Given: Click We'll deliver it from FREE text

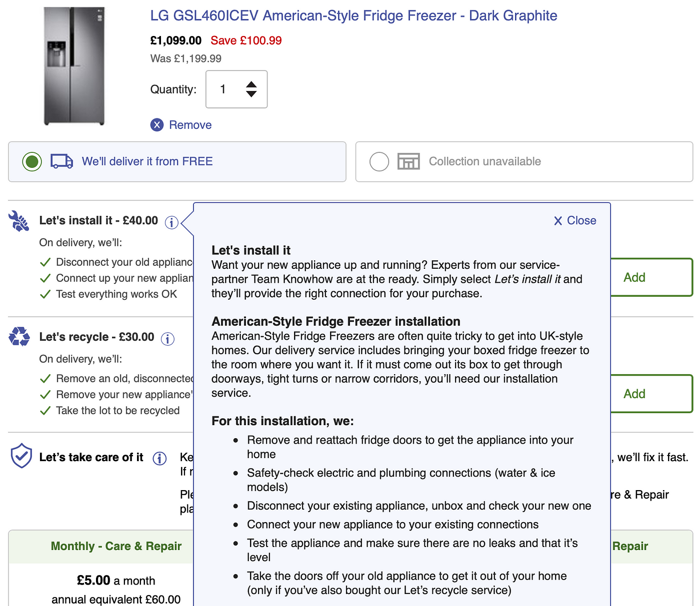Looking at the screenshot, I should [x=147, y=161].
